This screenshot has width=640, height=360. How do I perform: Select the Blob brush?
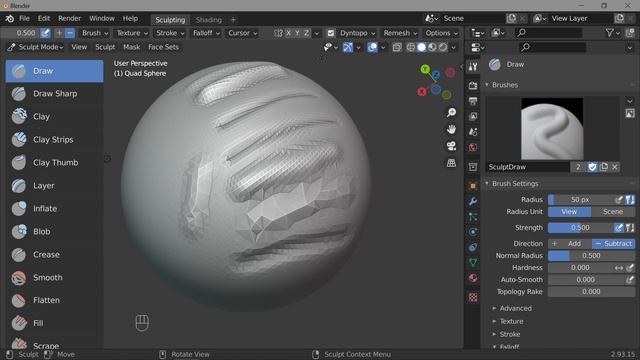54,231
